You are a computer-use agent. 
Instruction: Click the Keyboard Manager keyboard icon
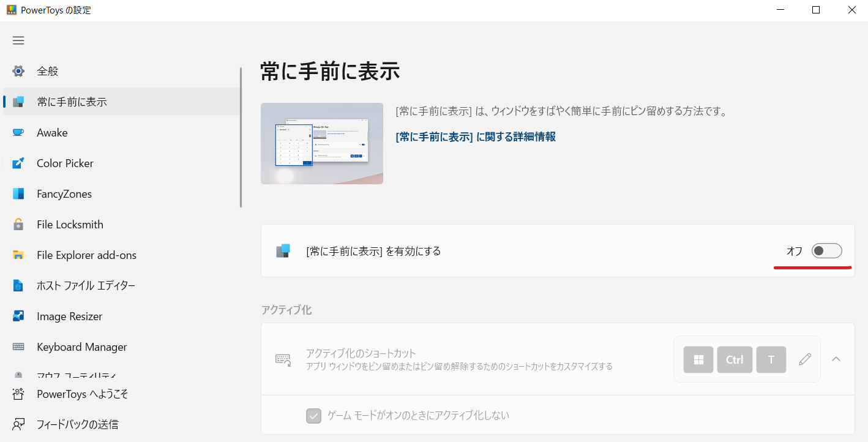click(x=18, y=346)
